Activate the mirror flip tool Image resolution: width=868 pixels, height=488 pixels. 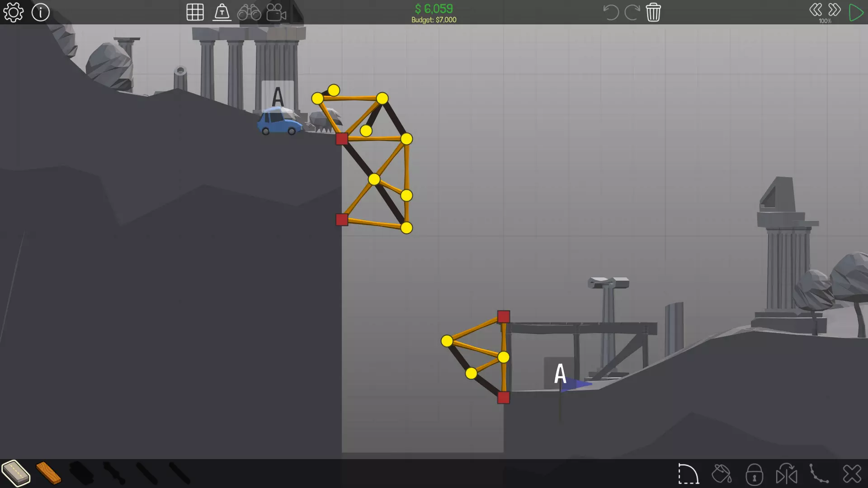click(x=787, y=474)
